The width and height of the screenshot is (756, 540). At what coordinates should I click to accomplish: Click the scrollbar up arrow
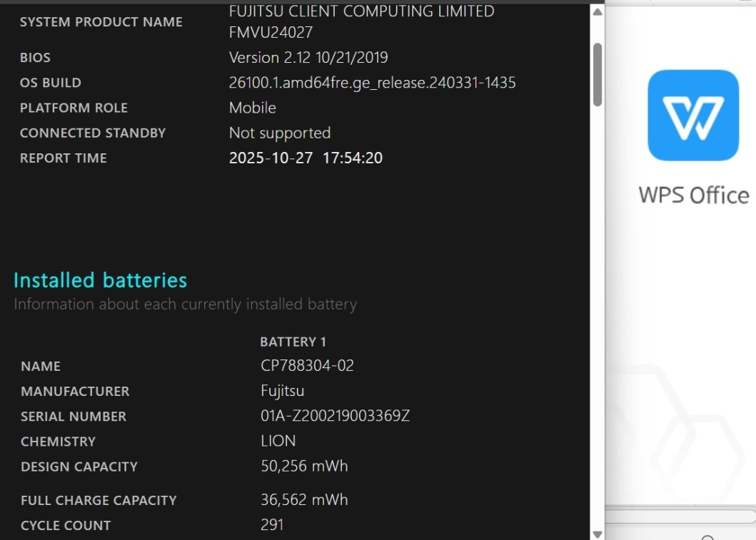point(598,12)
